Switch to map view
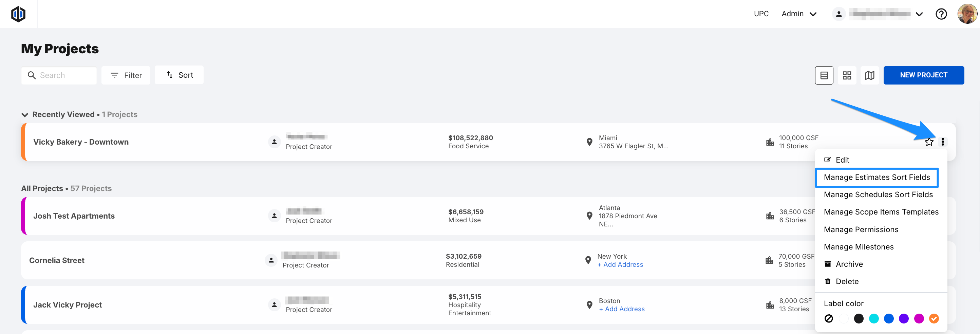The image size is (980, 334). (869, 75)
